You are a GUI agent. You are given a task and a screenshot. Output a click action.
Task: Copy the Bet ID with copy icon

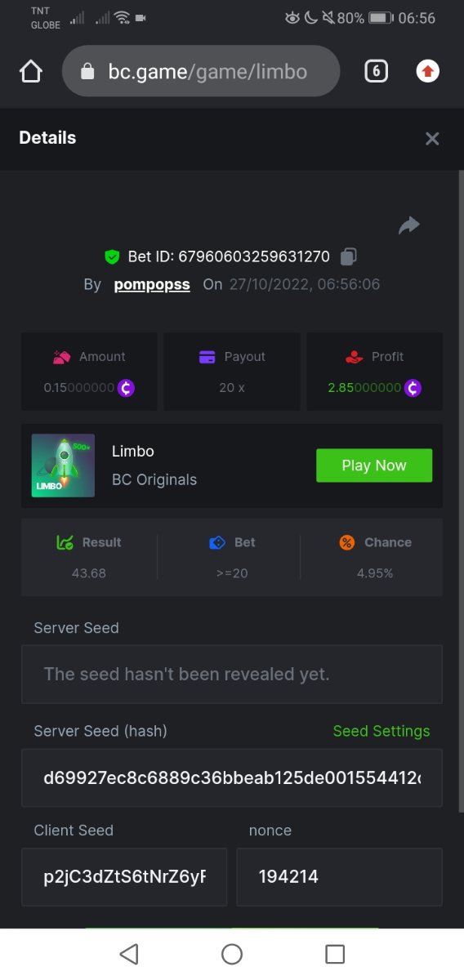348,256
